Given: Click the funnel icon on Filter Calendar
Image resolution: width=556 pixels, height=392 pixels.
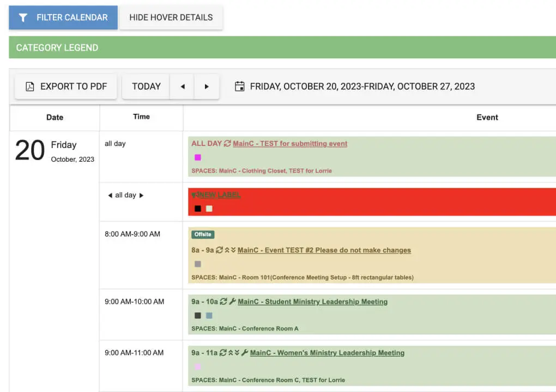Looking at the screenshot, I should (23, 17).
